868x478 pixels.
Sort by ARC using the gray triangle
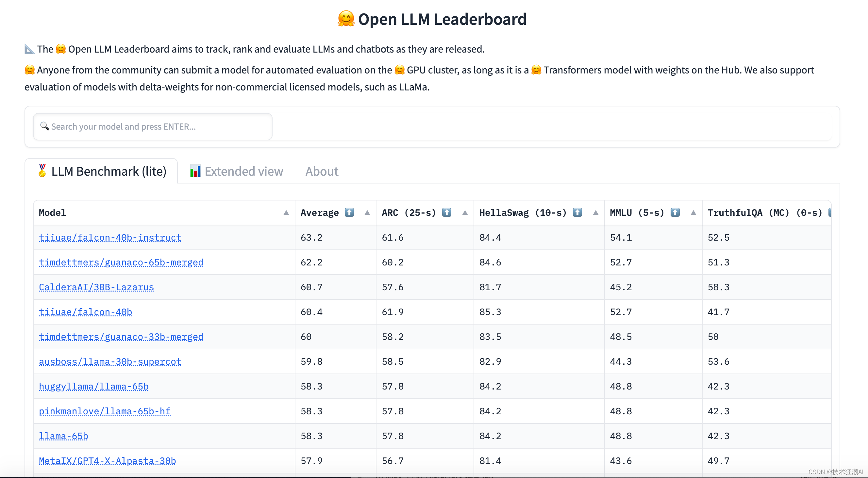tap(465, 213)
